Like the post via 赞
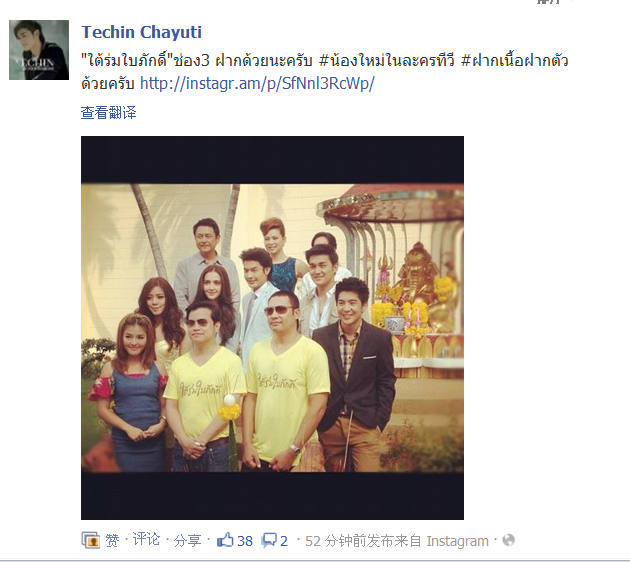This screenshot has height=562, width=630. point(112,541)
